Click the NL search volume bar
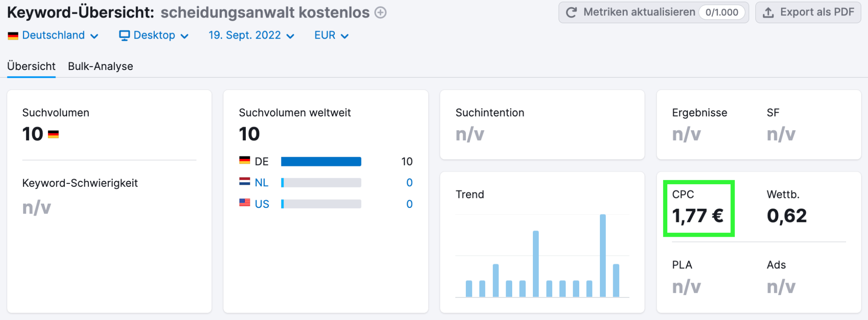The width and height of the screenshot is (868, 320). pos(321,183)
